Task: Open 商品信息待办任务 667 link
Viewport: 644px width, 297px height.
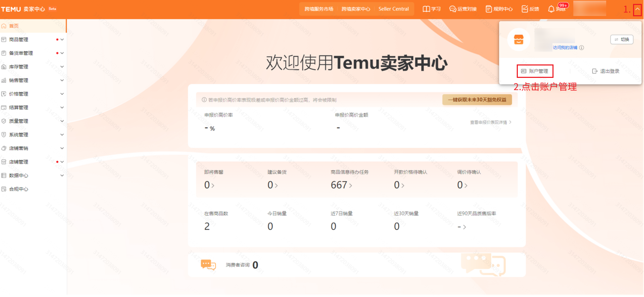Action: pyautogui.click(x=341, y=185)
